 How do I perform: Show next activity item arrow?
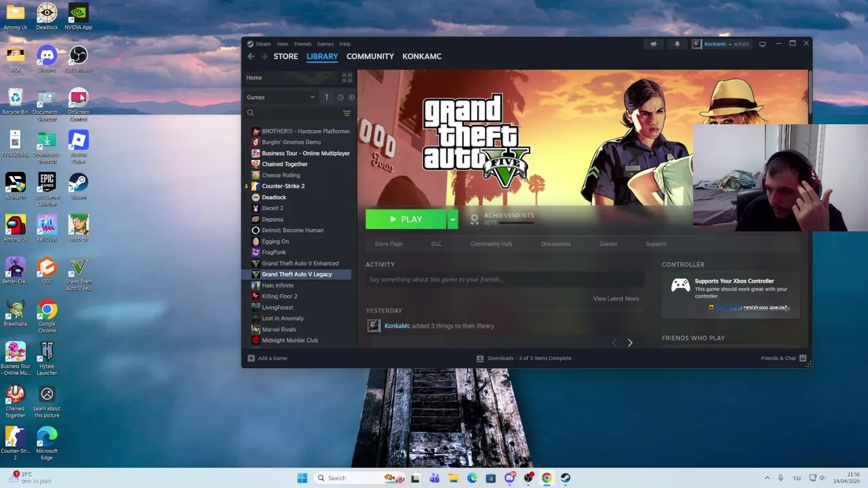tap(630, 343)
